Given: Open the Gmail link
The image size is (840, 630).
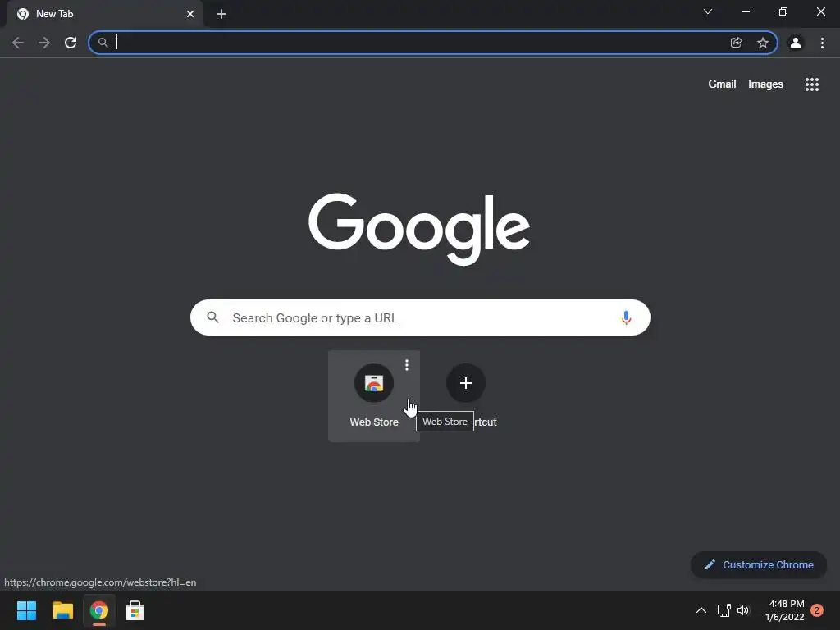Looking at the screenshot, I should pos(722,84).
